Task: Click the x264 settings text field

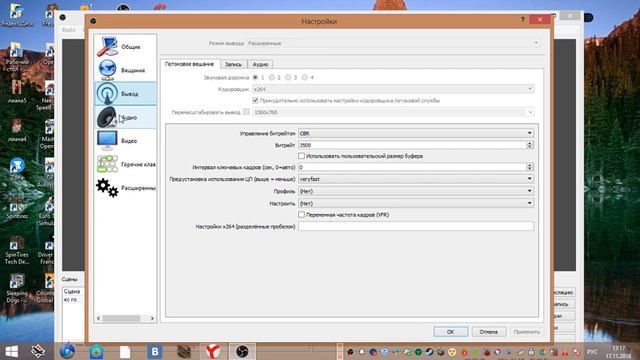Action: click(416, 226)
